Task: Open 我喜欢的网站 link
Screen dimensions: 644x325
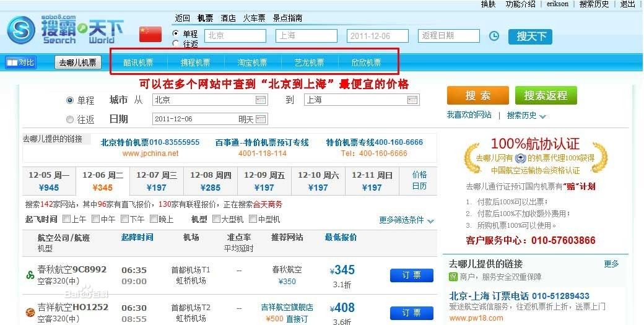Action: click(469, 115)
